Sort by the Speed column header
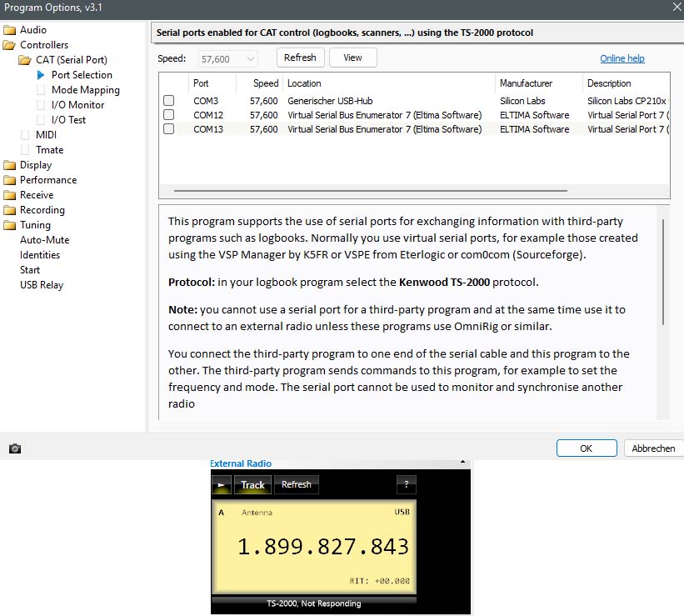Image resolution: width=684 pixels, height=616 pixels. tap(260, 83)
